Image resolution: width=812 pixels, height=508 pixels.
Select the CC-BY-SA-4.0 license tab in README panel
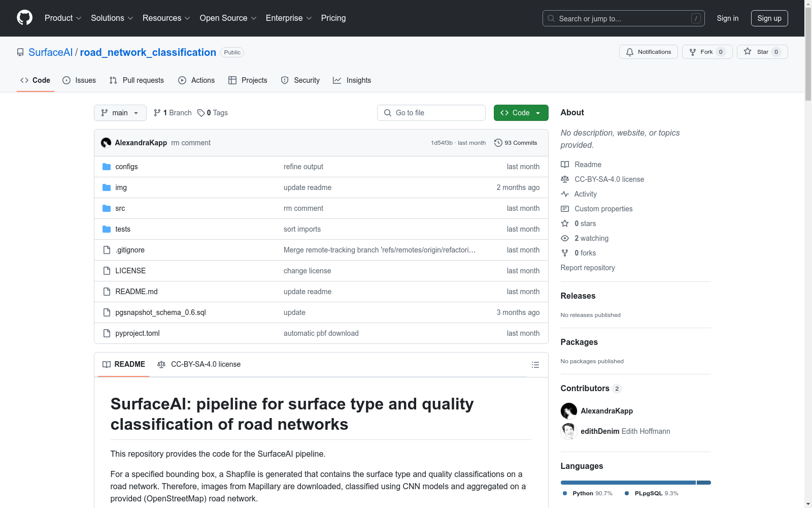click(x=199, y=364)
